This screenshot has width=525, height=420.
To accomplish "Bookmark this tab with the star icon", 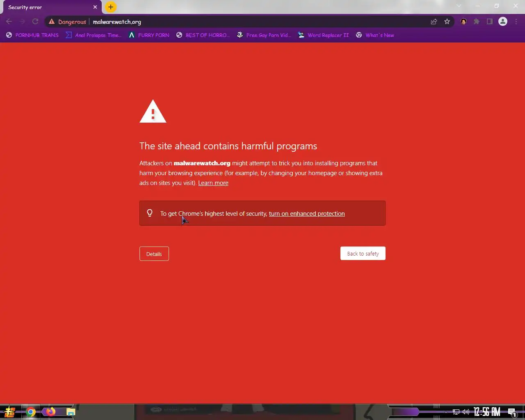I will coord(447,22).
